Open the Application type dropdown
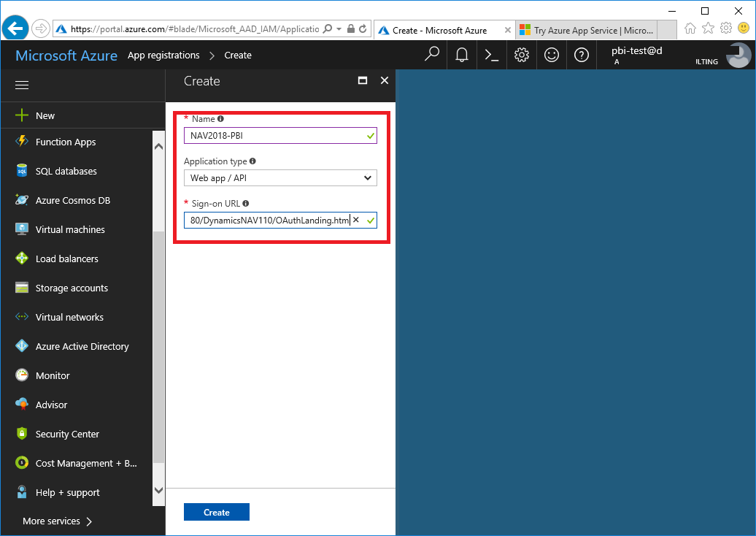Viewport: 756px width, 536px height. pyautogui.click(x=280, y=178)
